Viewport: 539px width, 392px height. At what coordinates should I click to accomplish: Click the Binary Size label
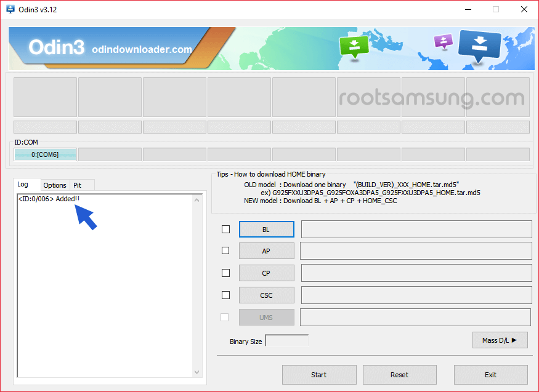point(246,342)
